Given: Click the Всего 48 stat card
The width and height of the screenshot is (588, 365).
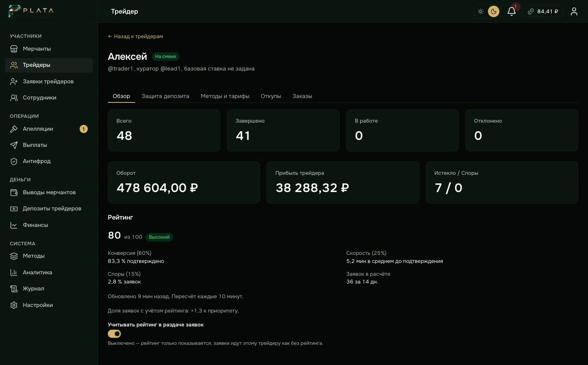Looking at the screenshot, I should (164, 130).
